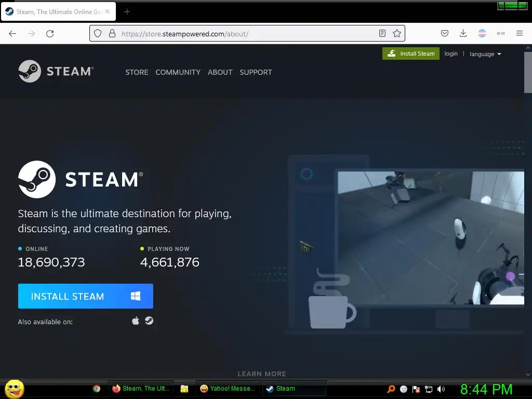Open the COMMUNITY menu
The image size is (532, 399).
click(x=178, y=72)
